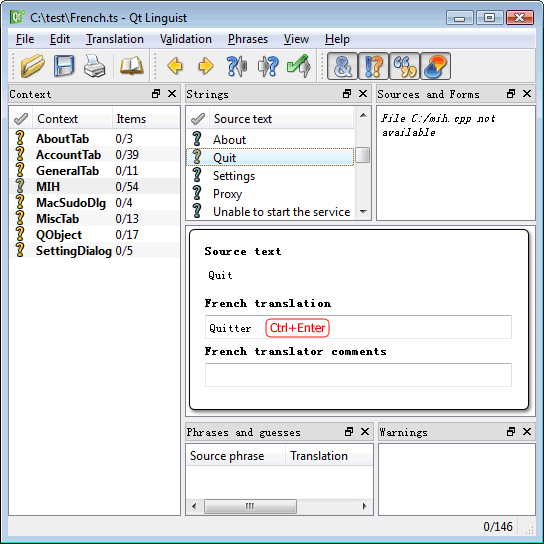Image resolution: width=544 pixels, height=544 pixels.
Task: Close the Strings panel
Action: point(363,94)
